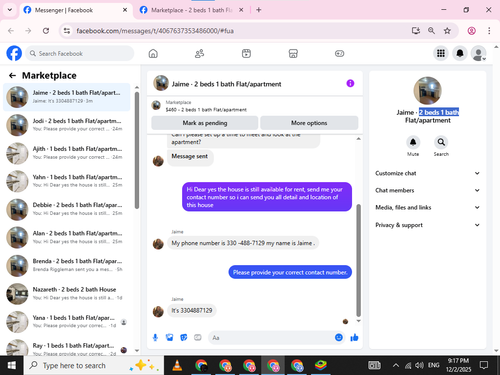Screen dimensions: 500x375
Task: Open the Nazareth 2 beds 2 bath House chat
Action: point(67,294)
